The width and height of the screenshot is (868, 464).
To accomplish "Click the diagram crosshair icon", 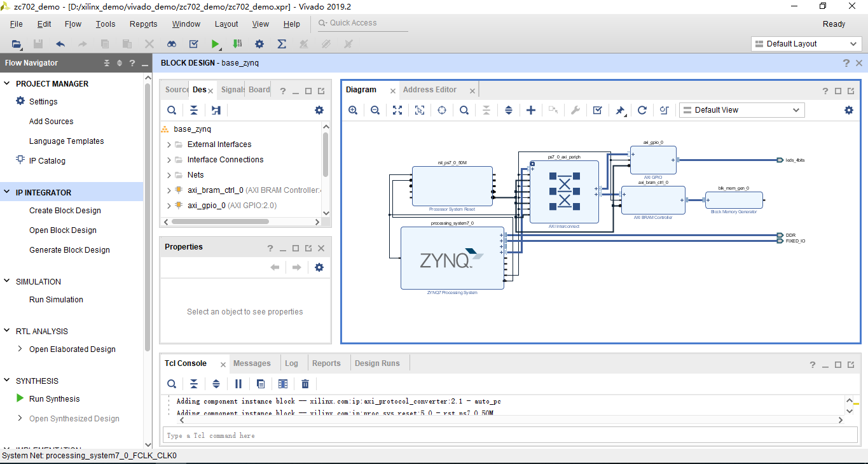I will (442, 110).
